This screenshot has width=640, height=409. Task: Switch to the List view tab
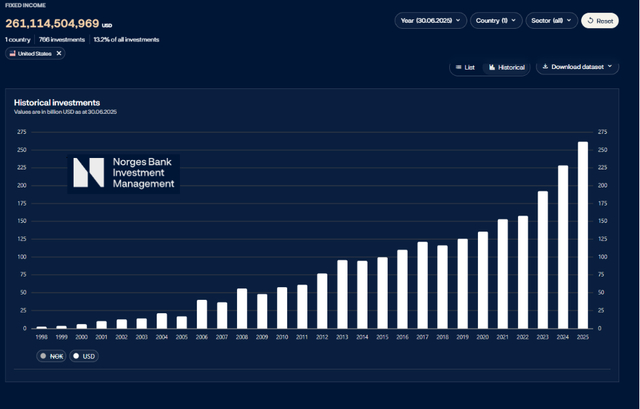pyautogui.click(x=465, y=67)
